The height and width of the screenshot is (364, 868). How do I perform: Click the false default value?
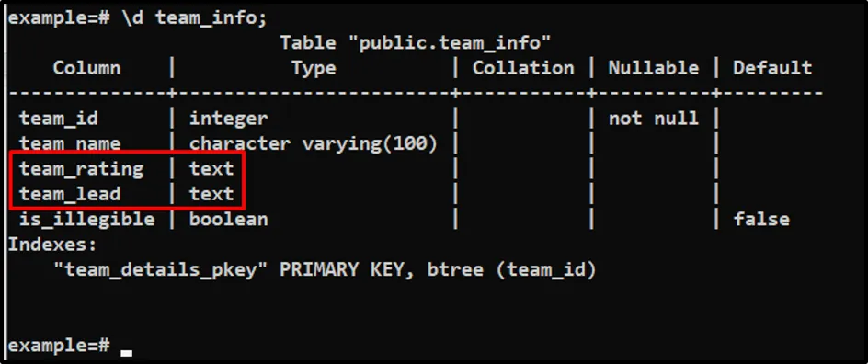pyautogui.click(x=761, y=220)
